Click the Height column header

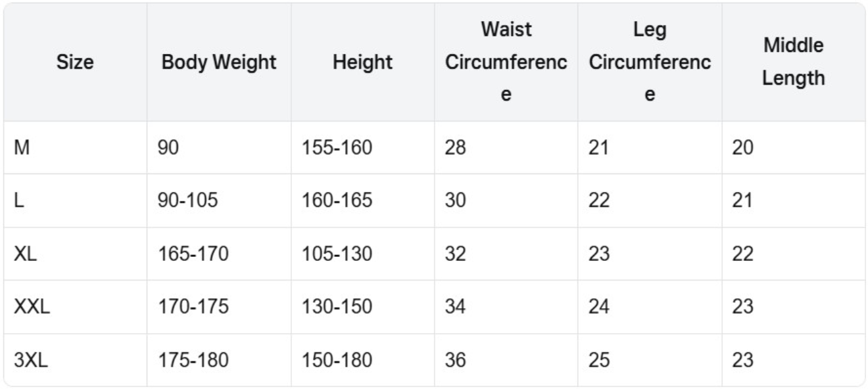362,62
